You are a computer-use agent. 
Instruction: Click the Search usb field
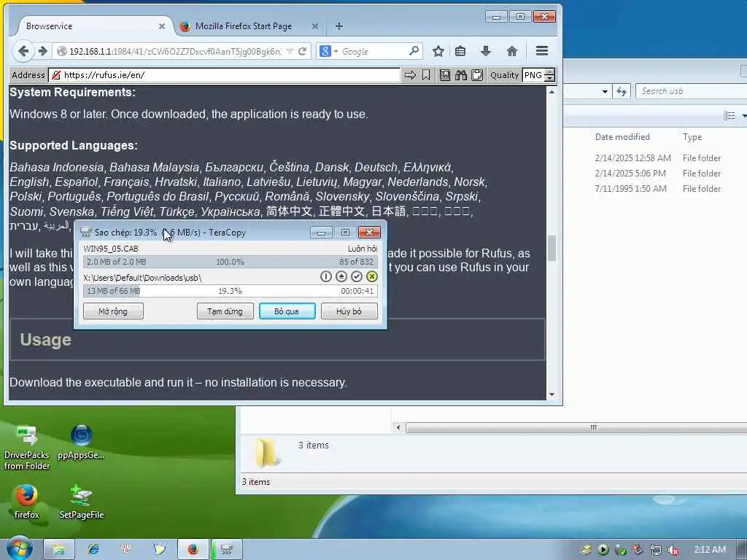click(692, 91)
